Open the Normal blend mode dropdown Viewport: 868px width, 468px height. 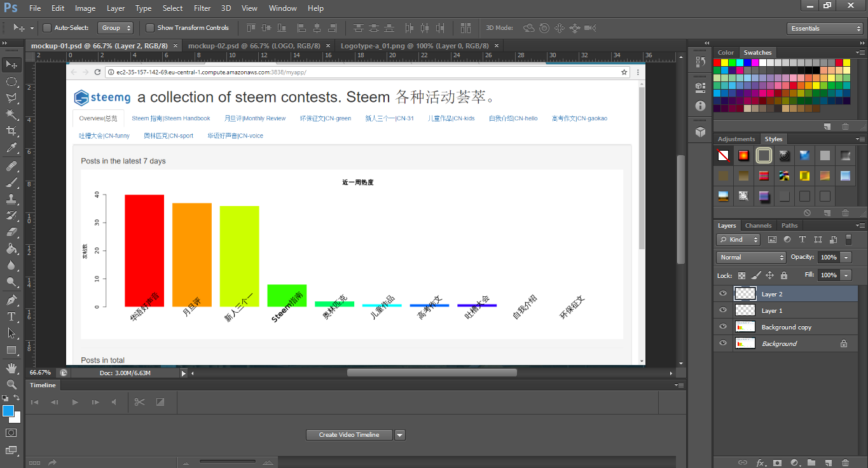752,258
